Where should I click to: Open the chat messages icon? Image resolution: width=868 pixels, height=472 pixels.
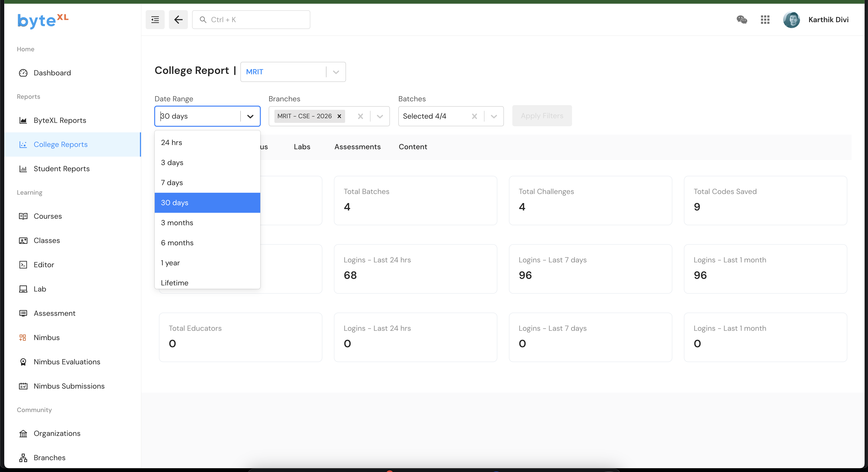(742, 20)
